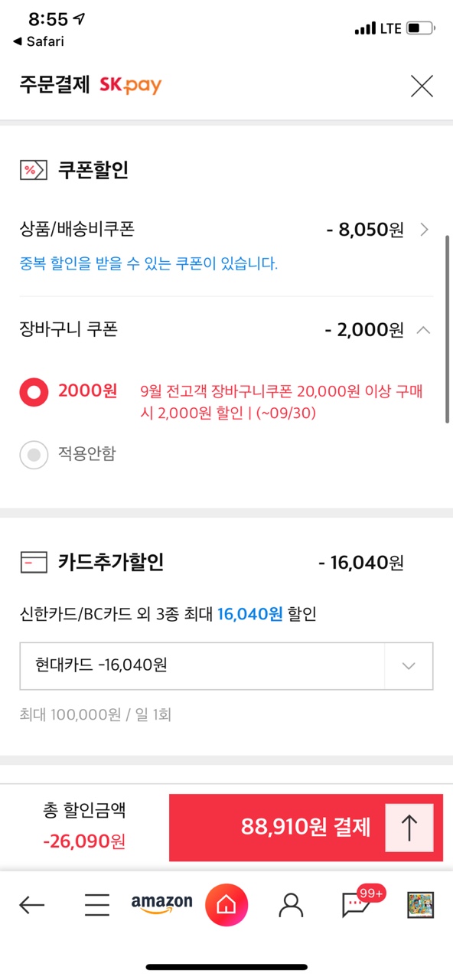Go to the red home icon
The width and height of the screenshot is (453, 980).
tap(226, 905)
